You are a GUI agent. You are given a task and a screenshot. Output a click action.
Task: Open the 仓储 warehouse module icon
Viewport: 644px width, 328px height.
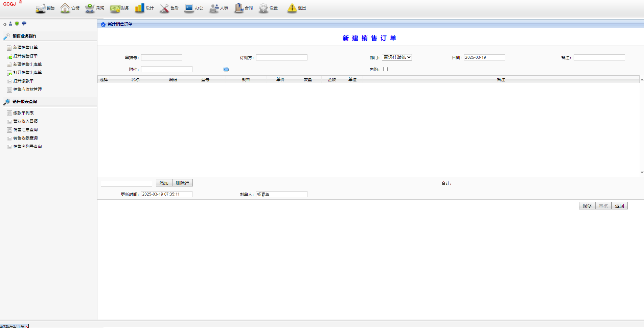65,8
